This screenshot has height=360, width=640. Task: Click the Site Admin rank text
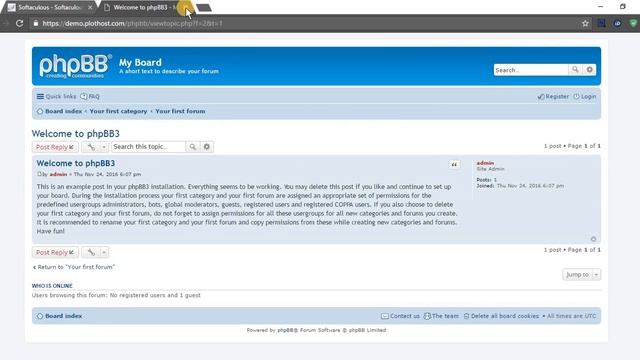click(490, 169)
